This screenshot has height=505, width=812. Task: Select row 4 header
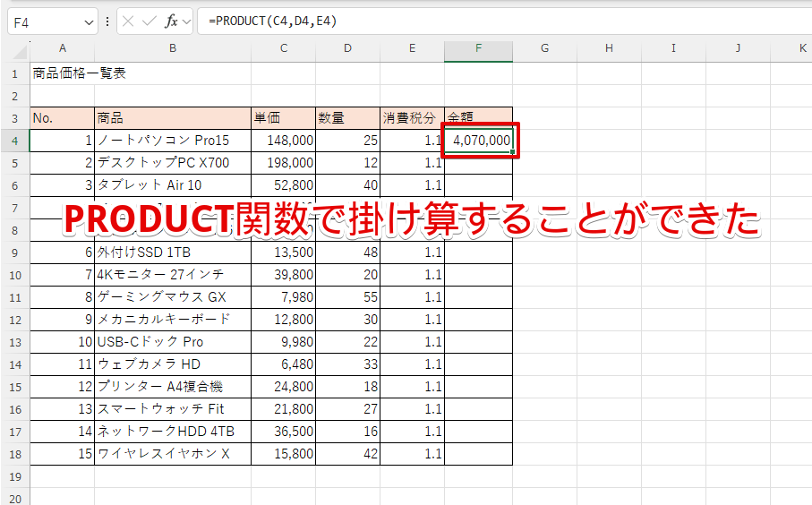[15, 141]
